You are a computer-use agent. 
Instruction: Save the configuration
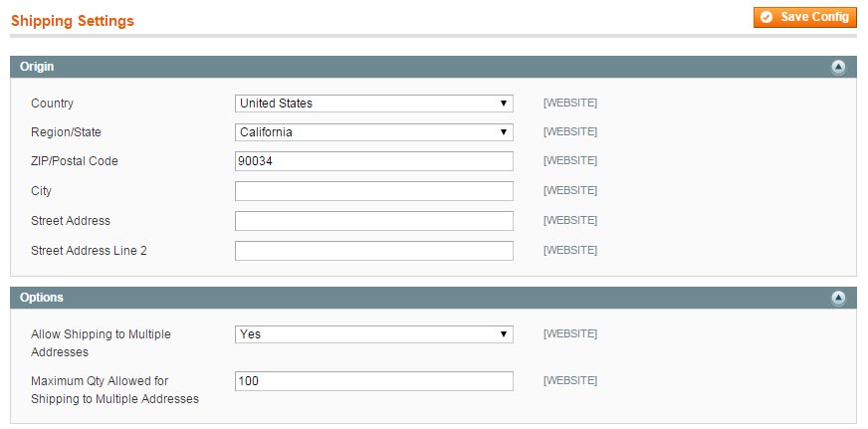805,17
